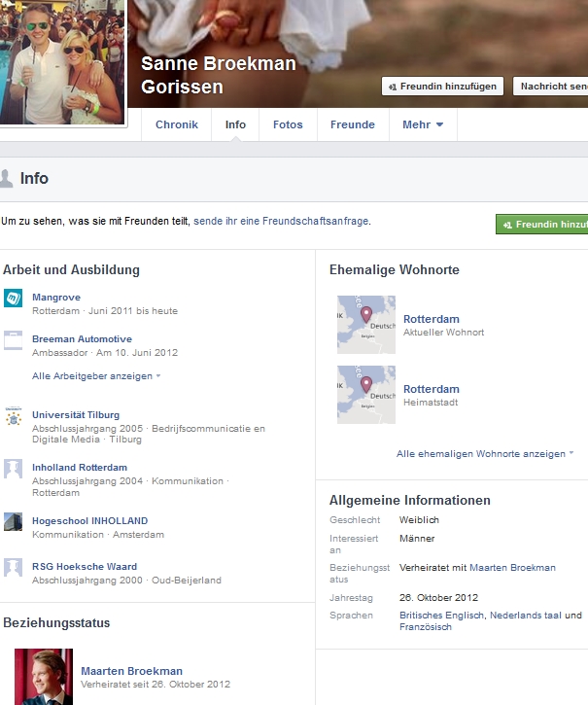The image size is (588, 705).
Task: Click the Britisches Englisch language link
Action: [x=441, y=616]
